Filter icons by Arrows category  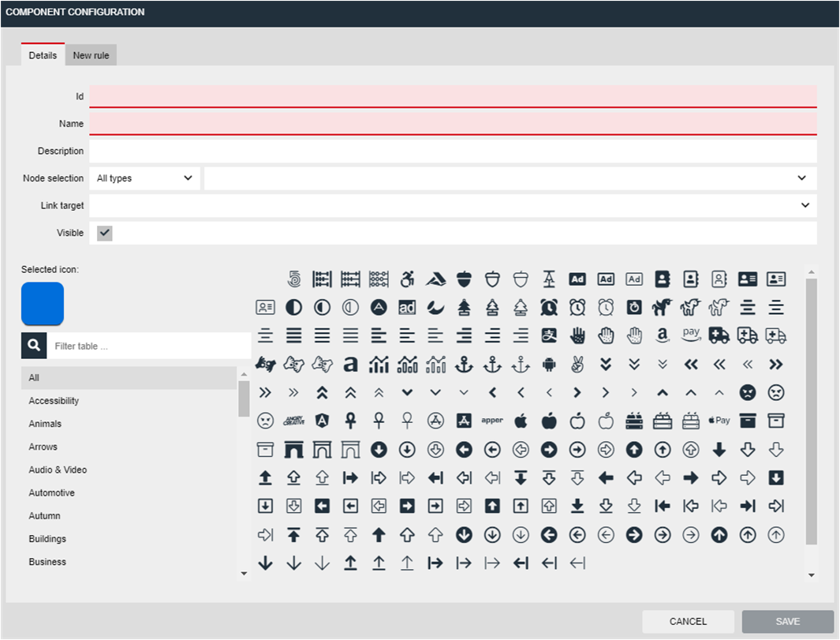[129, 447]
